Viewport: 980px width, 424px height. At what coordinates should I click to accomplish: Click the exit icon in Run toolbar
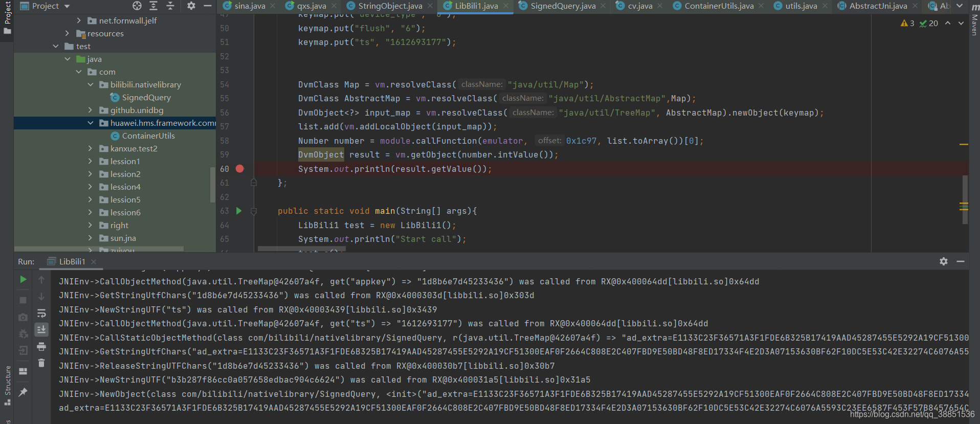[x=23, y=351]
